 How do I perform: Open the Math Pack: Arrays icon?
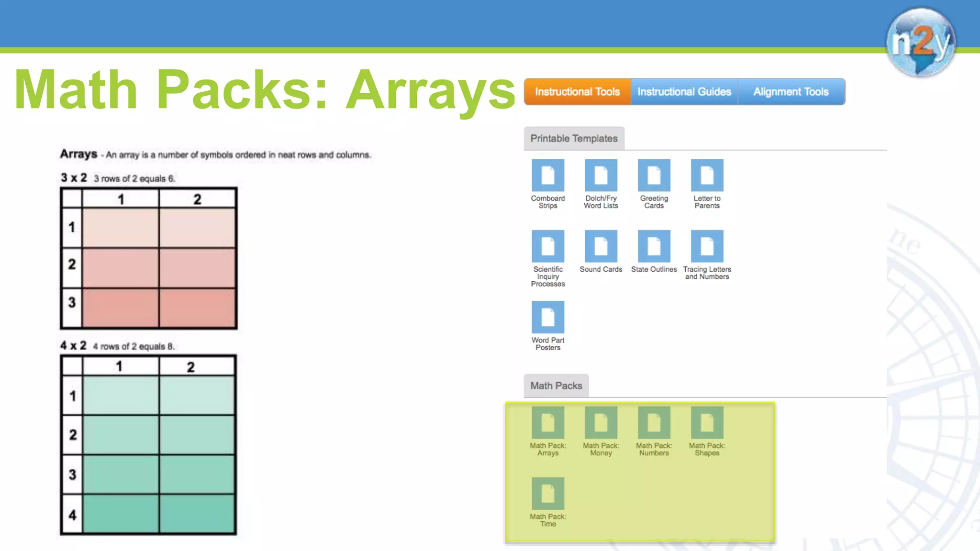click(x=548, y=423)
